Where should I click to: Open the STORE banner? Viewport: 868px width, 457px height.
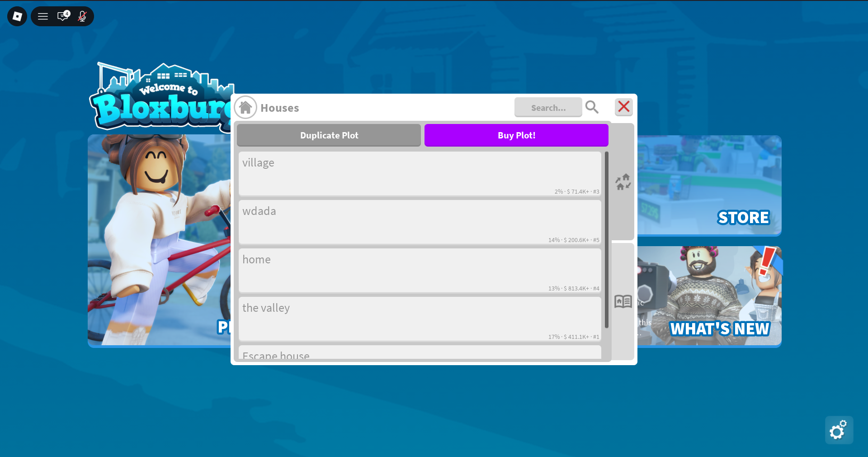(x=709, y=186)
